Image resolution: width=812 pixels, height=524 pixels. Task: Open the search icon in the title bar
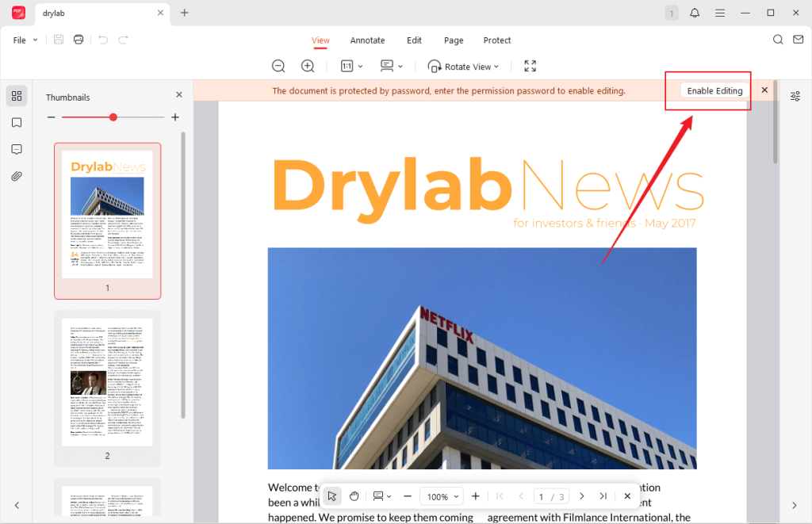[778, 39]
